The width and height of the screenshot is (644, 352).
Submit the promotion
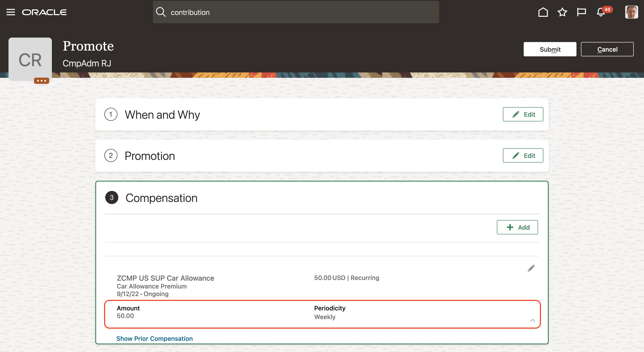[x=550, y=49]
